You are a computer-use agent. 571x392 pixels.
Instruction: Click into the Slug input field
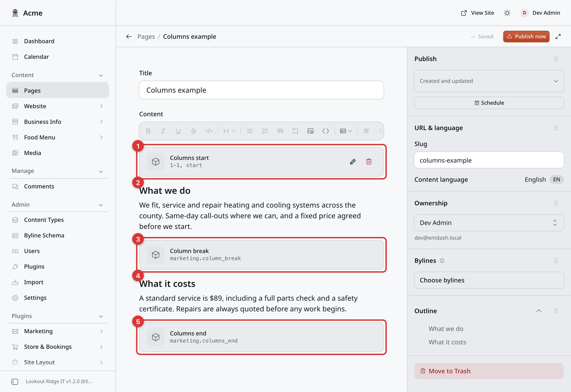(489, 160)
